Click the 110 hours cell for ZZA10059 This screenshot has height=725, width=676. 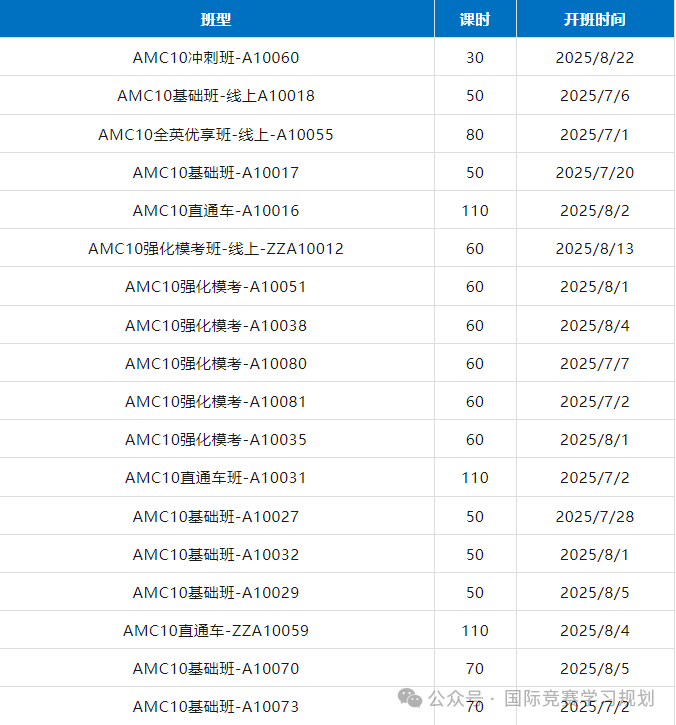click(x=475, y=630)
